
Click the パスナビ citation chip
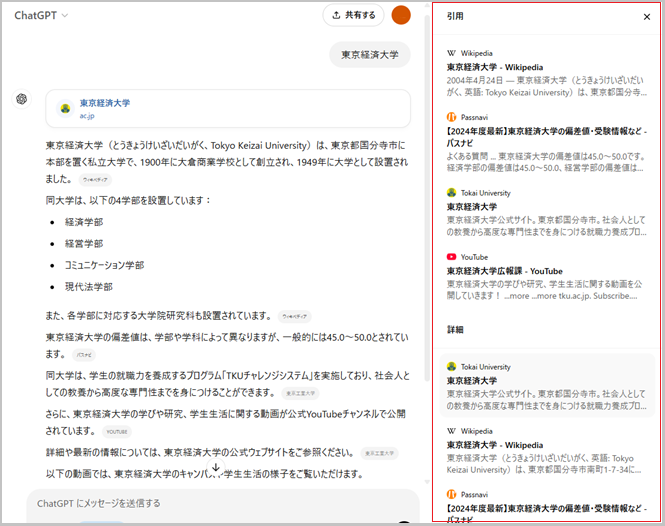(84, 355)
